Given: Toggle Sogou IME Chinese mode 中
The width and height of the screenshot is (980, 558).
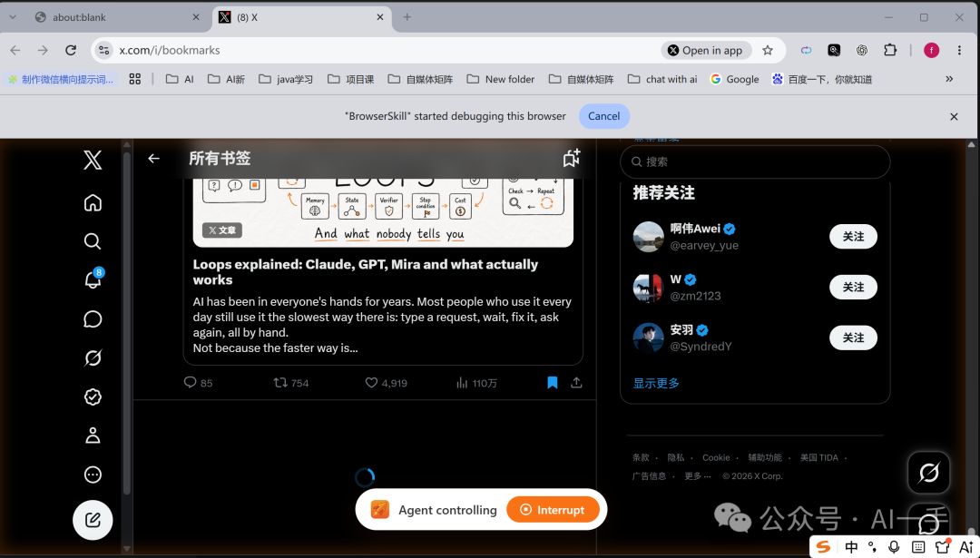Looking at the screenshot, I should pyautogui.click(x=851, y=547).
